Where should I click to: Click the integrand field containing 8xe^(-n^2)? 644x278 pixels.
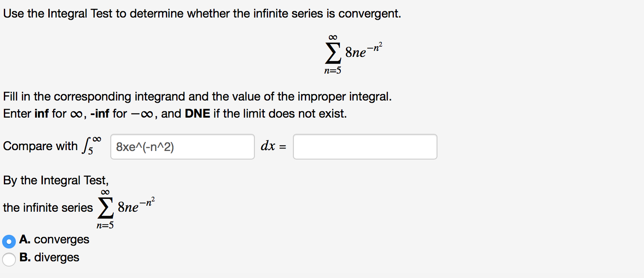pyautogui.click(x=182, y=146)
